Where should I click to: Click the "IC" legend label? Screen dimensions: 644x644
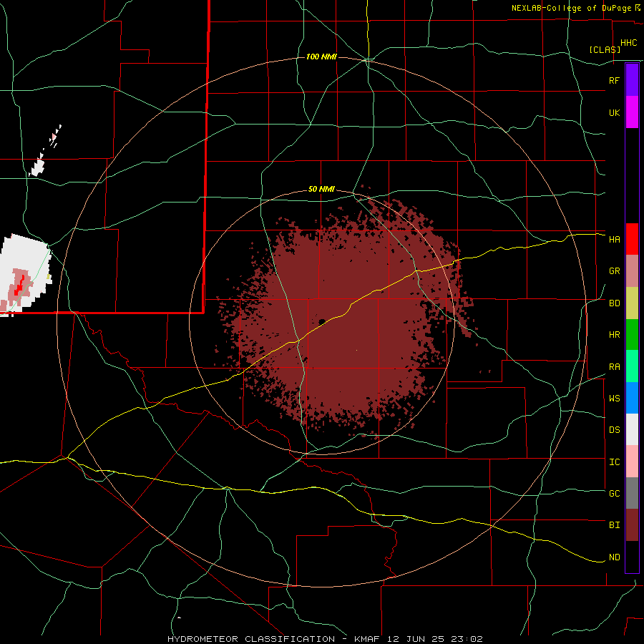(614, 462)
